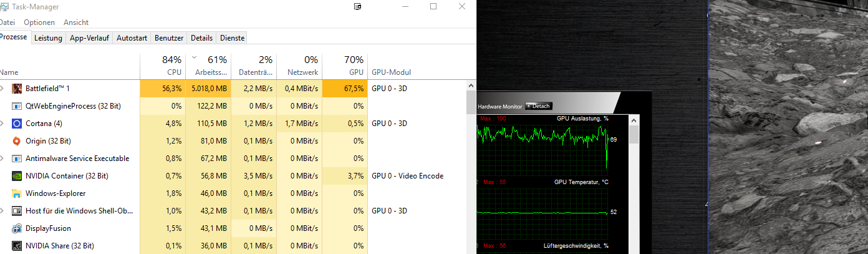Expand Host für die Windows Shell group
The width and height of the screenshot is (868, 254).
2,211
